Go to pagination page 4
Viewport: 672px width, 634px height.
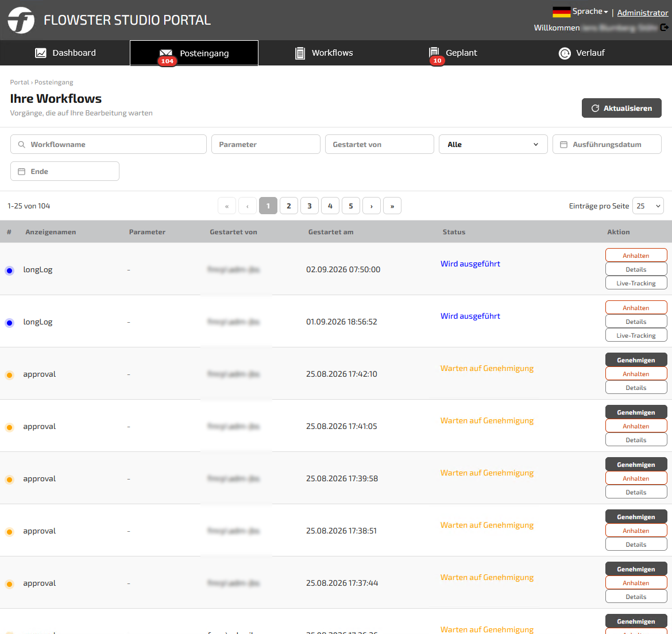330,206
